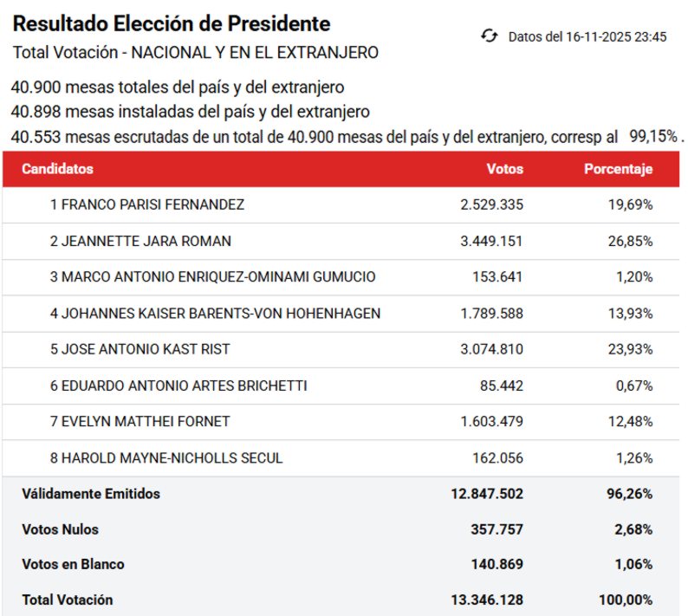Select Marco Antonio Enriquez-Ominami Gumucio row
The height and width of the screenshot is (616, 688).
click(212, 277)
